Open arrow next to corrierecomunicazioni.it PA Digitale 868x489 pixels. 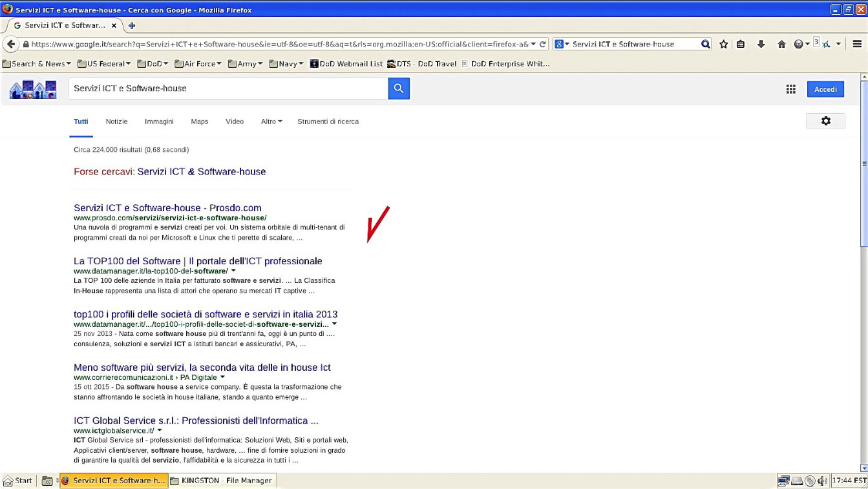(x=222, y=377)
